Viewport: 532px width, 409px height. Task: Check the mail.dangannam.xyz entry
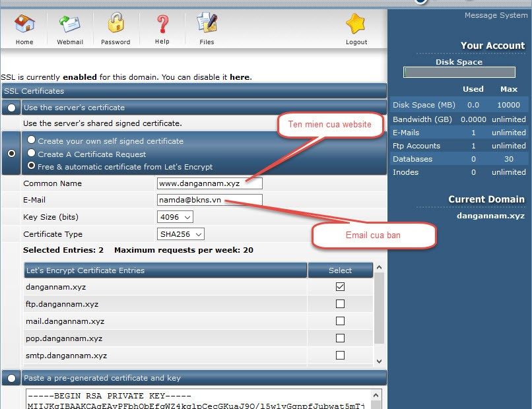tap(340, 321)
